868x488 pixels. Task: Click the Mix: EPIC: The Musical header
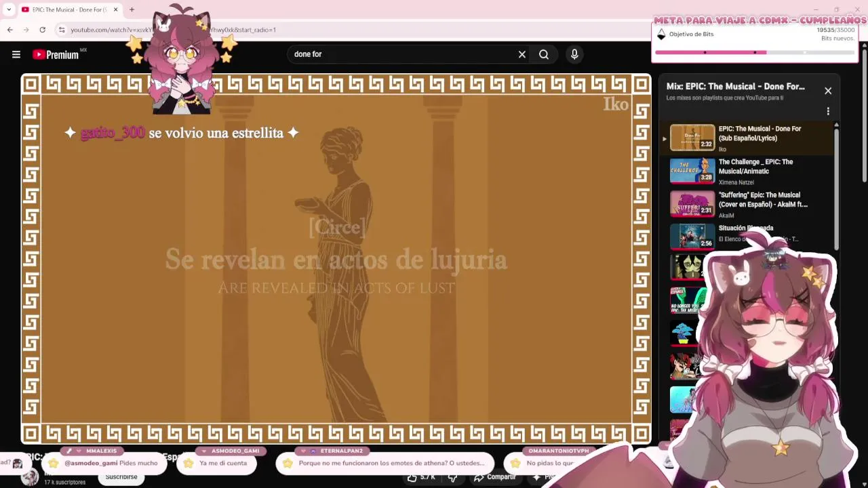pyautogui.click(x=735, y=87)
